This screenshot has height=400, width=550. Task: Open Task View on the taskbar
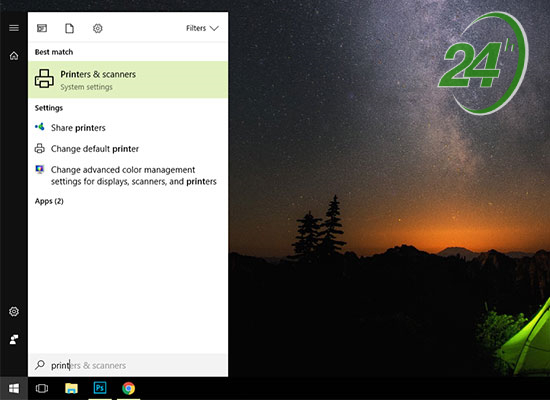click(42, 388)
